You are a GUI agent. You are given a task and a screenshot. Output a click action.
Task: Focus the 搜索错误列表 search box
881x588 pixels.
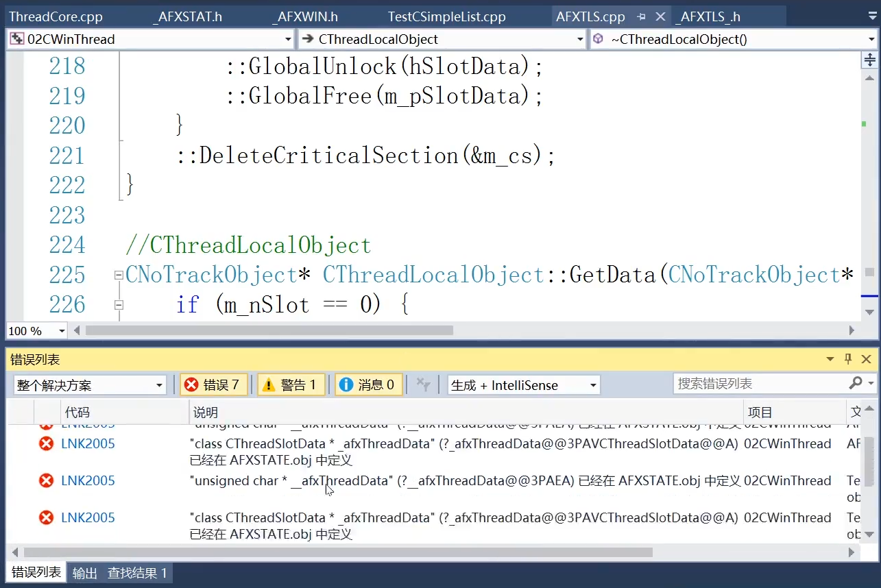tap(760, 384)
